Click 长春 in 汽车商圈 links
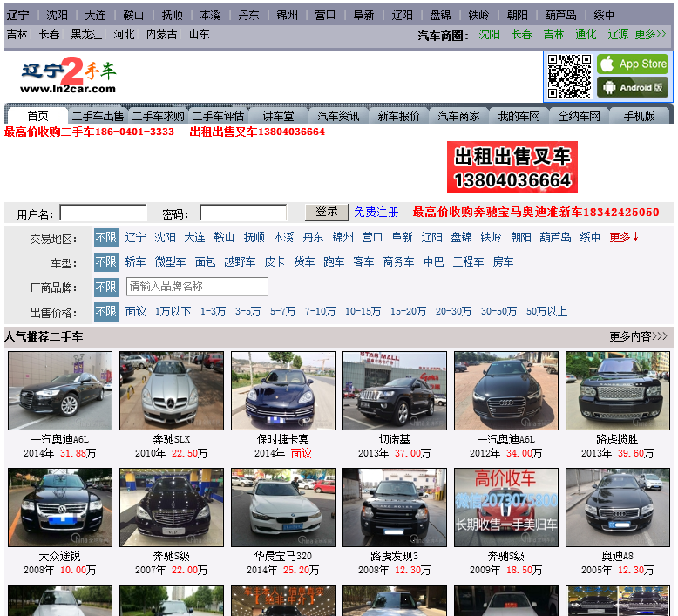Viewport: 678px width, 616px height. [x=521, y=34]
